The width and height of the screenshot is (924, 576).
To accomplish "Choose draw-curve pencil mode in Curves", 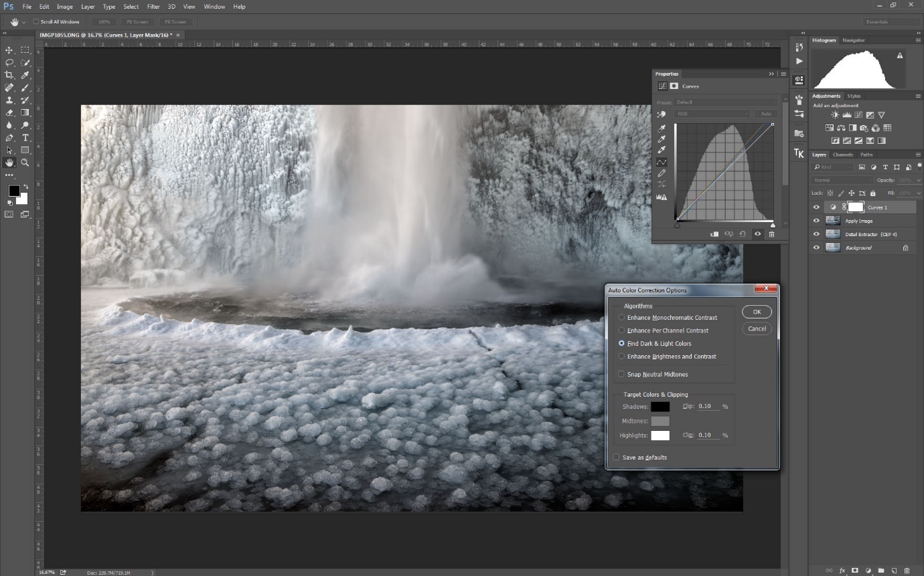I will tap(662, 173).
